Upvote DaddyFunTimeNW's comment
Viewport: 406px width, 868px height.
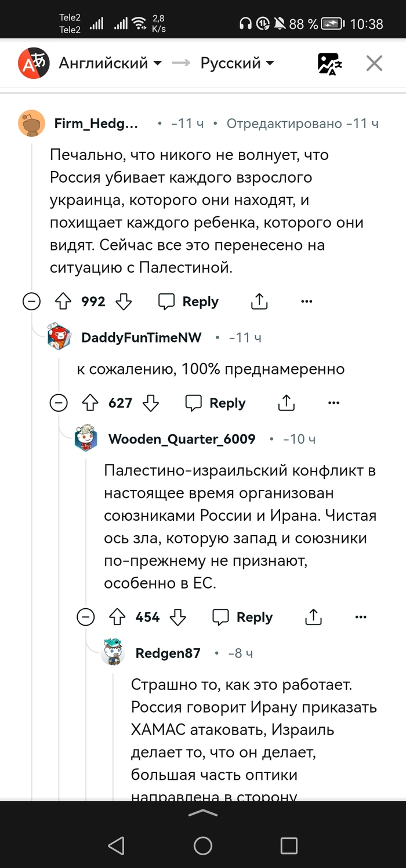(x=90, y=403)
